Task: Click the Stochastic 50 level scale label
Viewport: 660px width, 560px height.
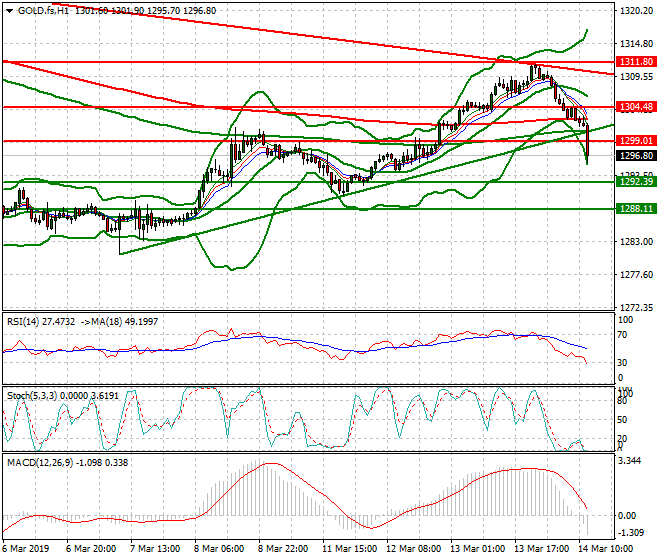Action: coord(622,420)
